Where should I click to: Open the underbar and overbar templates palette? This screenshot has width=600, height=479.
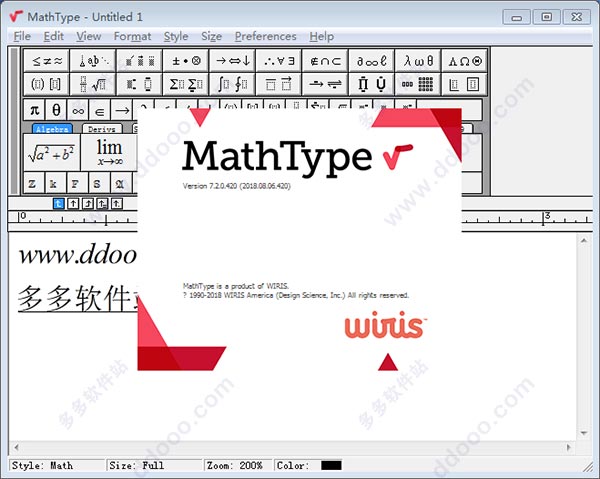[x=279, y=84]
